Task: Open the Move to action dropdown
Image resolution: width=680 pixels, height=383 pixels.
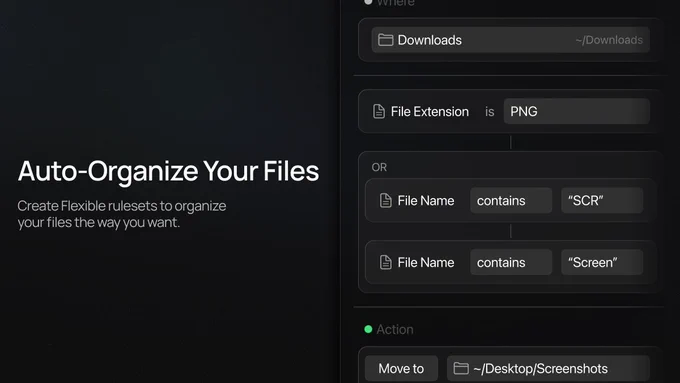Action: [401, 368]
